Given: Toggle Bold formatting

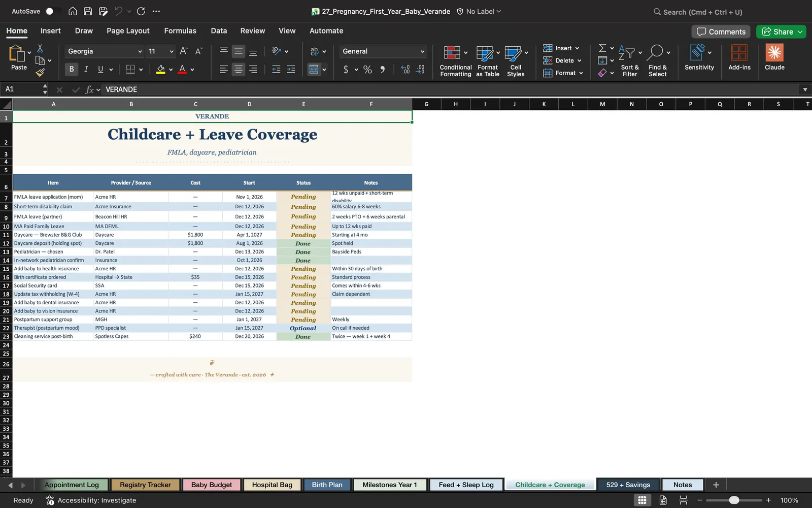Looking at the screenshot, I should tap(72, 69).
